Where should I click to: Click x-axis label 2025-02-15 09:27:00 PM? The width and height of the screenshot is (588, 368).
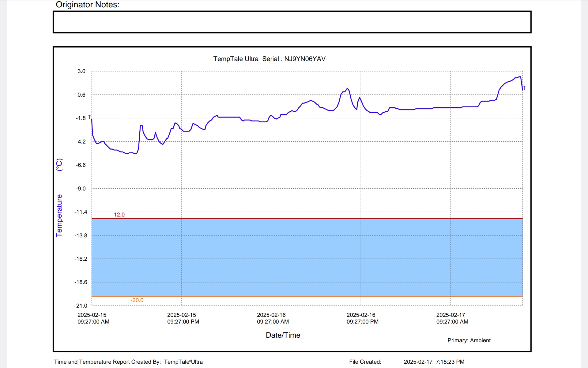(183, 318)
